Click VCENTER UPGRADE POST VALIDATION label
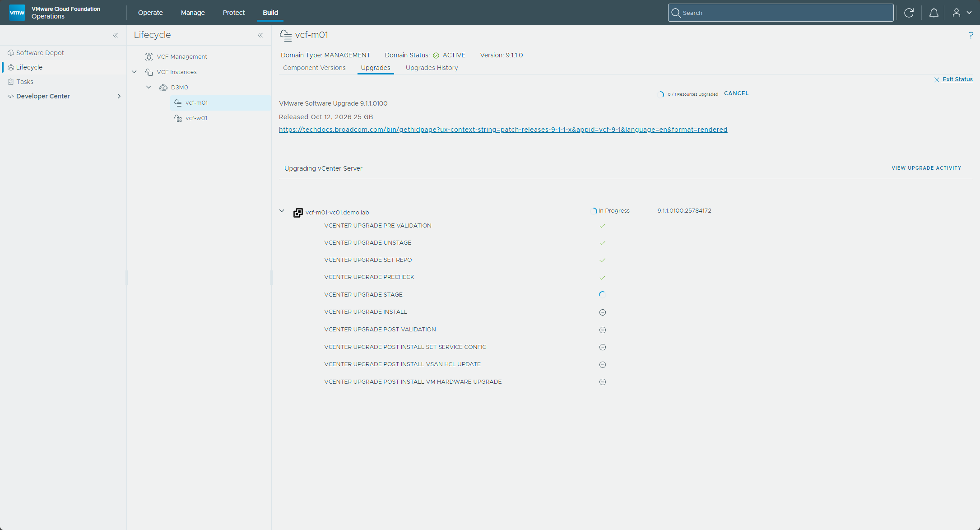Viewport: 980px width, 530px height. click(380, 330)
